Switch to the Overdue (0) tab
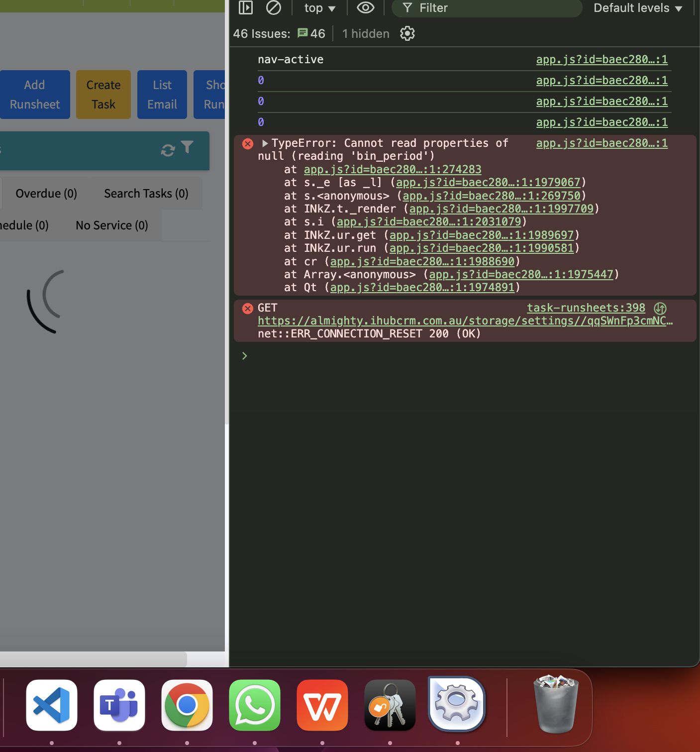Screen dimensions: 700x752 point(46,194)
